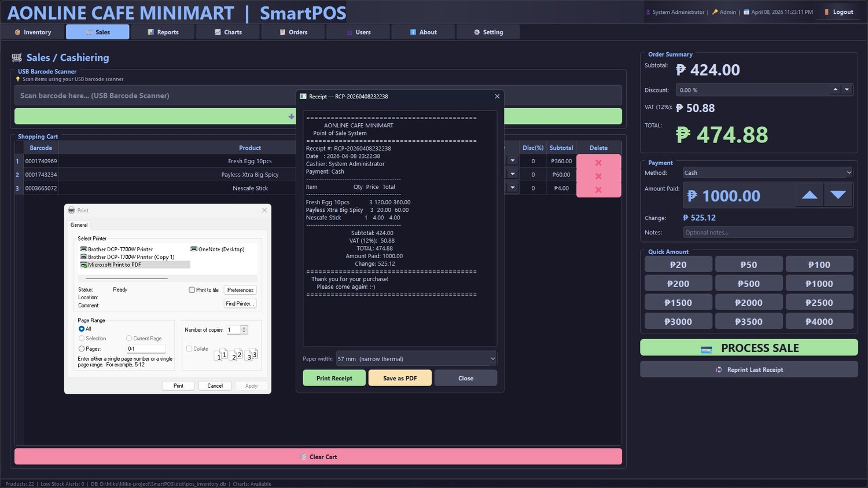This screenshot has height=488, width=868.
Task: Delete the Nescafe Stick cart row
Action: (598, 190)
